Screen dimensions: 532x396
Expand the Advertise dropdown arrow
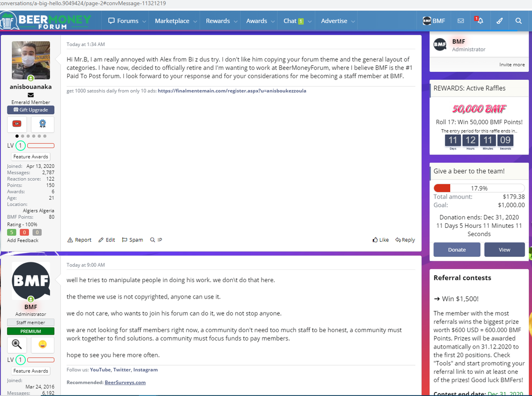353,21
